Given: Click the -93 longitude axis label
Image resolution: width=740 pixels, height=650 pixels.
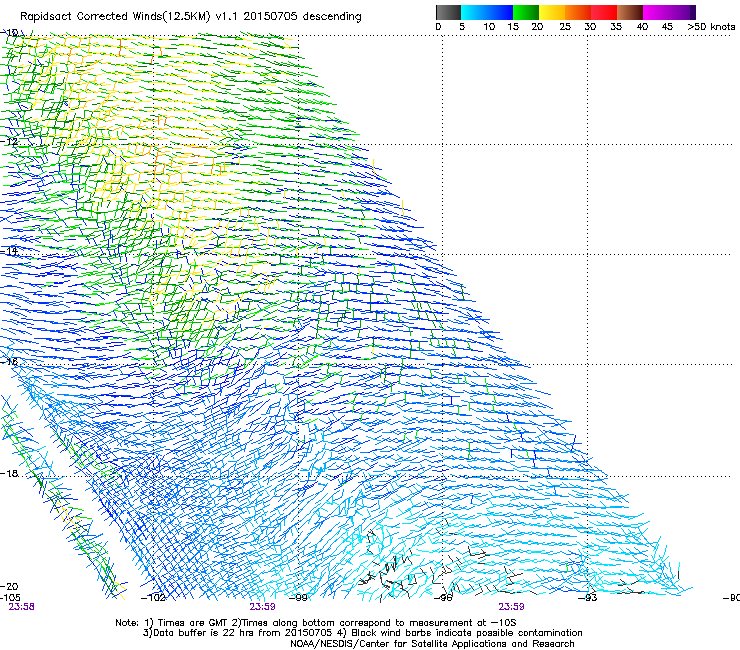Looking at the screenshot, I should tap(588, 597).
